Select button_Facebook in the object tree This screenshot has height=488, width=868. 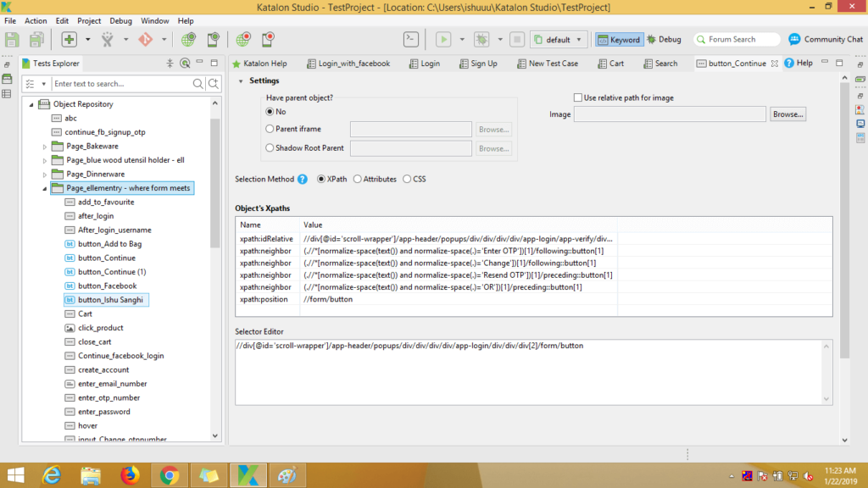tap(107, 286)
